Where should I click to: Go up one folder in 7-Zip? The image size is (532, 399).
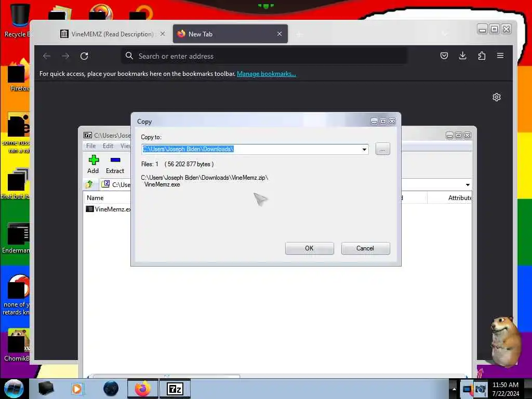[x=89, y=184]
